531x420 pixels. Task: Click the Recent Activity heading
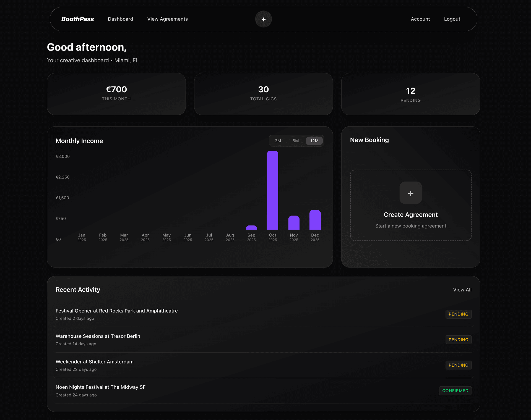pyautogui.click(x=78, y=290)
